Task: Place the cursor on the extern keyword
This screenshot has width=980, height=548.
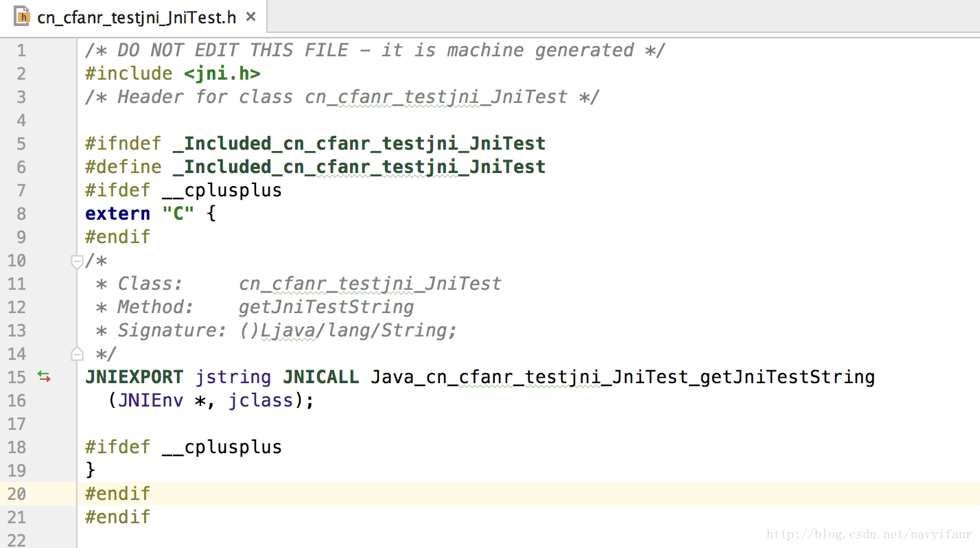Action: point(117,214)
